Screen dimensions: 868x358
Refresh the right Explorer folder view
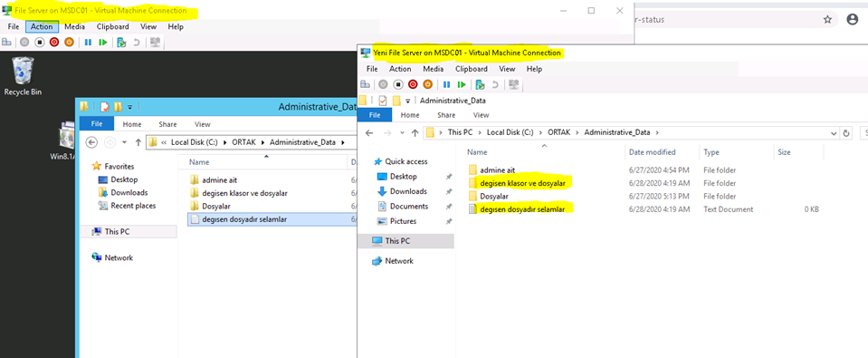click(845, 133)
